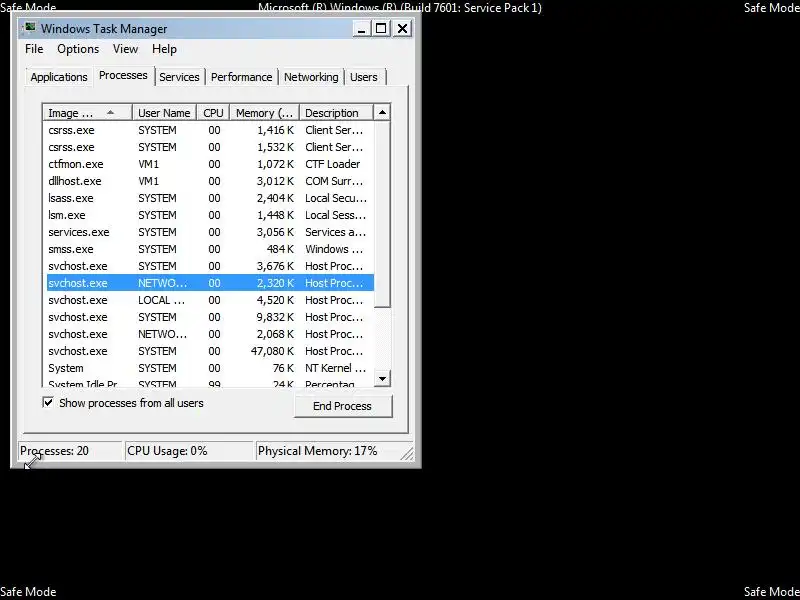Viewport: 800px width, 600px height.
Task: Sort by User Name column header
Action: click(x=164, y=113)
